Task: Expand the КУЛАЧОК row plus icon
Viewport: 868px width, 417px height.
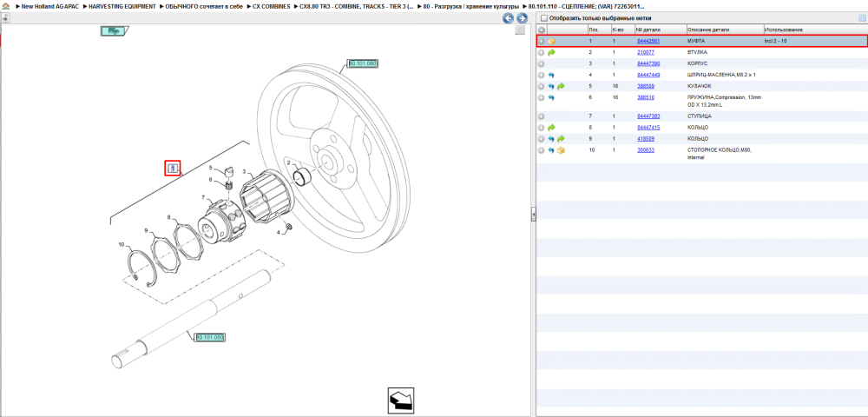Action: tap(542, 86)
